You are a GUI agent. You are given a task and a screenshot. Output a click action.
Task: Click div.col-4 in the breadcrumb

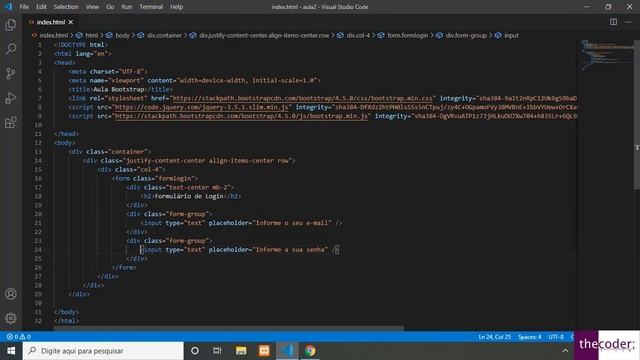tap(358, 36)
